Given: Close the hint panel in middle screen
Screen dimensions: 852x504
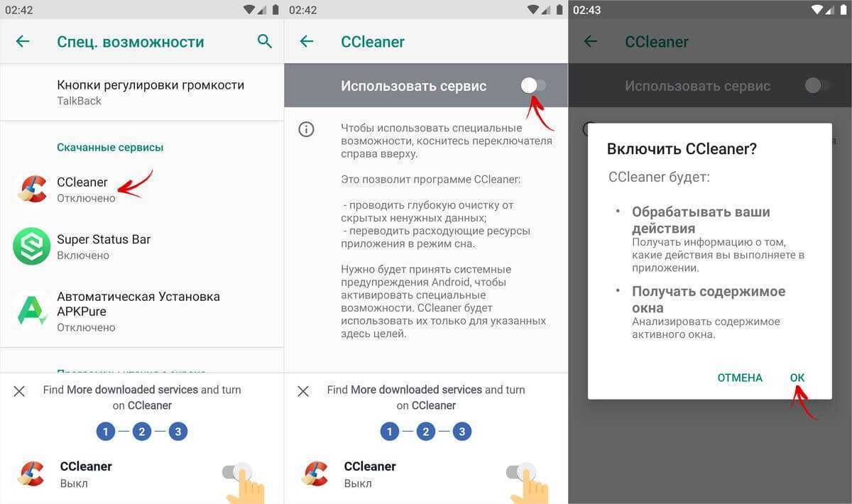Looking at the screenshot, I should coord(303,391).
